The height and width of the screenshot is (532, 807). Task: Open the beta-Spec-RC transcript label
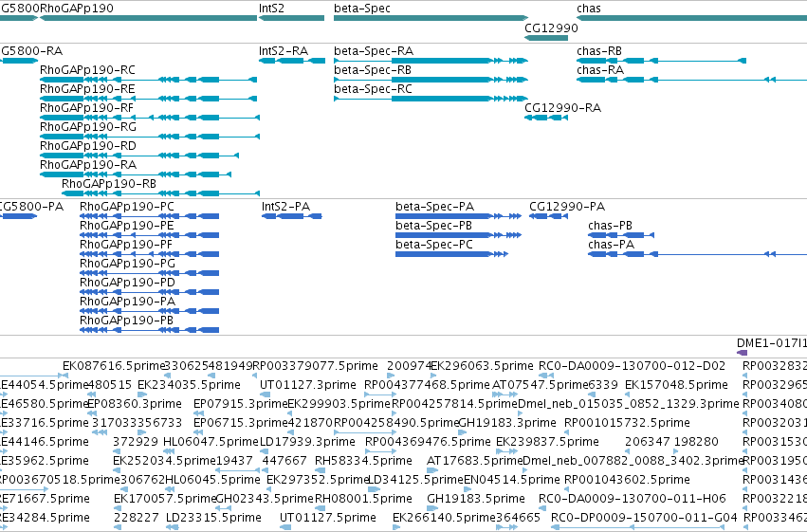(373, 89)
